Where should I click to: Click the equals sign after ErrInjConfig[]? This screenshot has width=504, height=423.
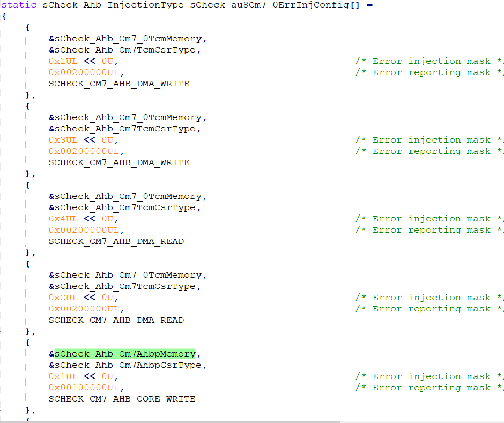pos(369,5)
